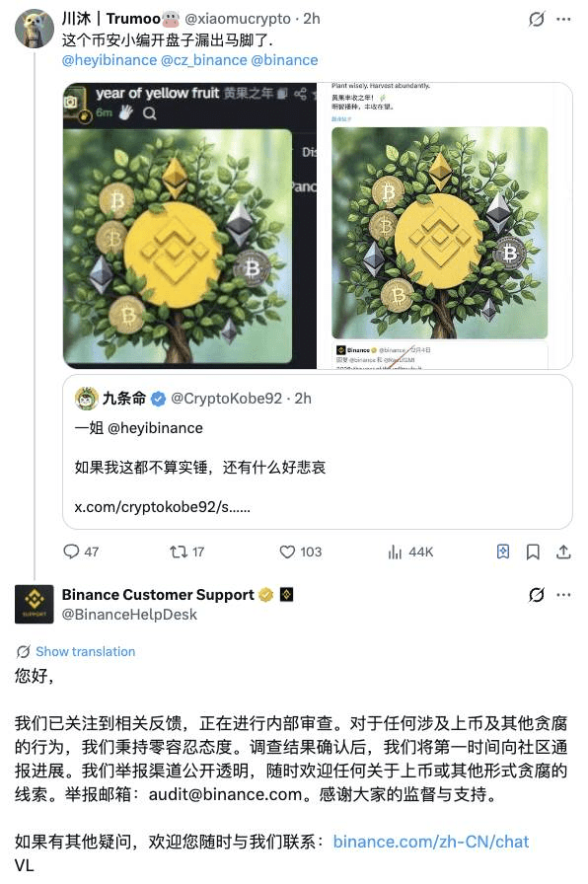Share the tweet via upload arrow icon
The height and width of the screenshot is (884, 588).
pyautogui.click(x=563, y=552)
